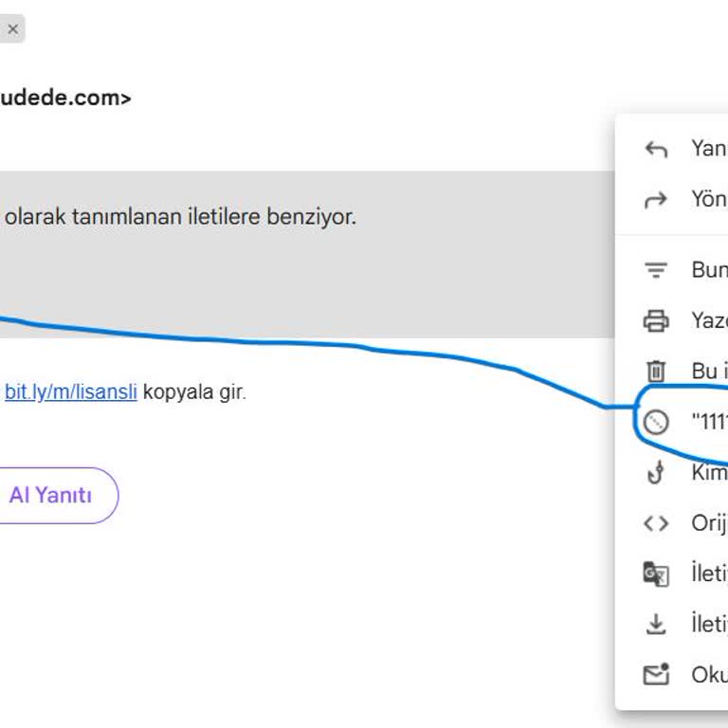Click the mark unread envelope icon
Viewport: 728px width, 728px height.
656,674
